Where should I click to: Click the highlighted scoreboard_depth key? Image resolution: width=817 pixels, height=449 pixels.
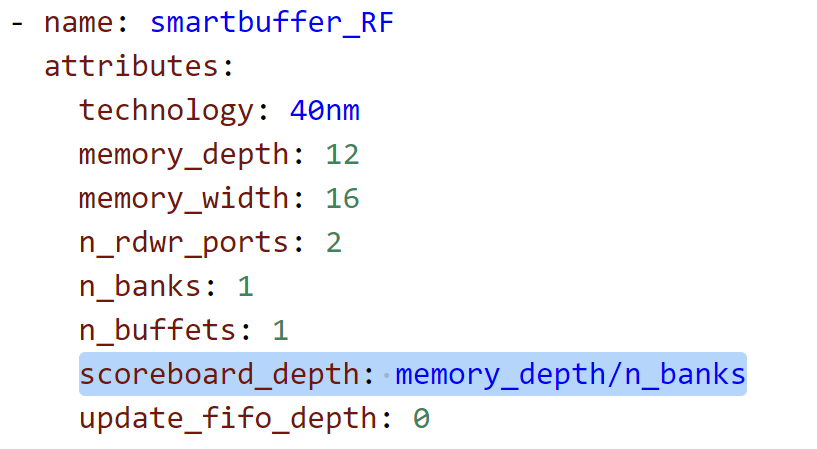[x=219, y=375]
